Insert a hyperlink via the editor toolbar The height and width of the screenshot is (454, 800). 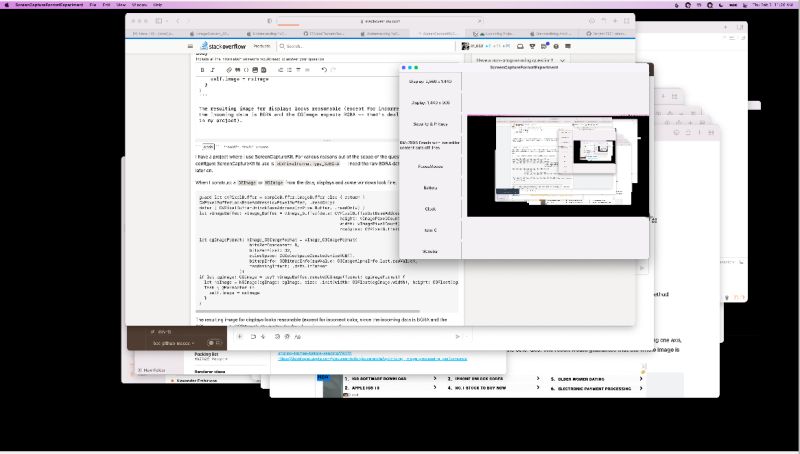coord(229,70)
